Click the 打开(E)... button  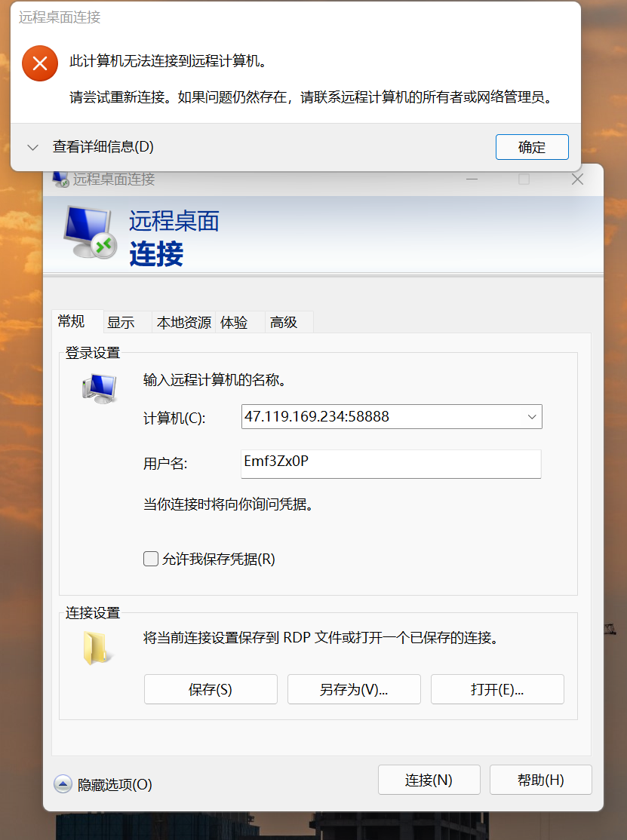(497, 689)
